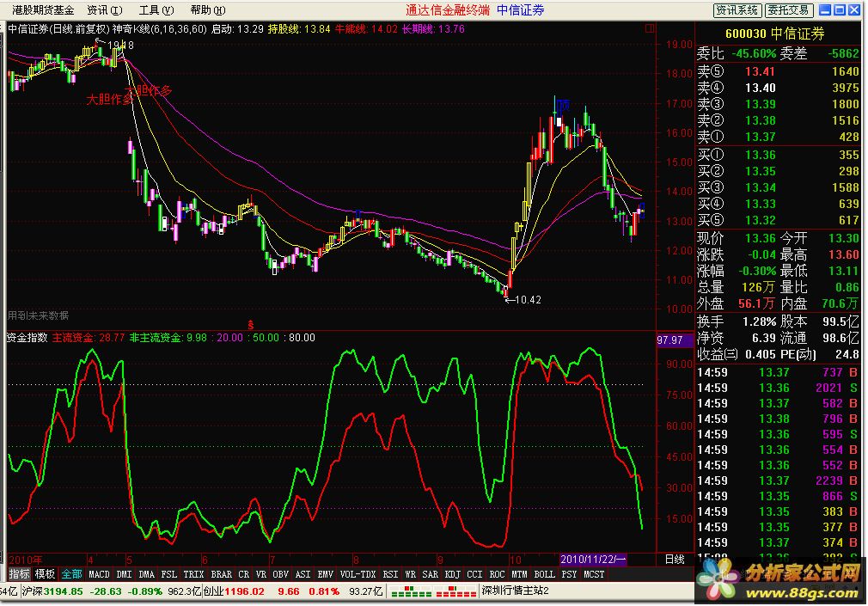868x606 pixels.
Task: Select the BRAR indicator
Action: point(222,574)
